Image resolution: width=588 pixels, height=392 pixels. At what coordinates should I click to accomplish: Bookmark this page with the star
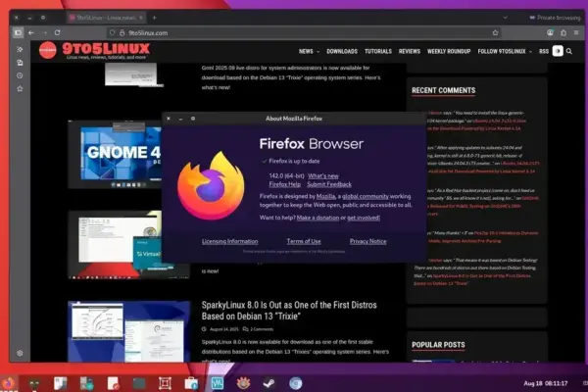pos(495,33)
